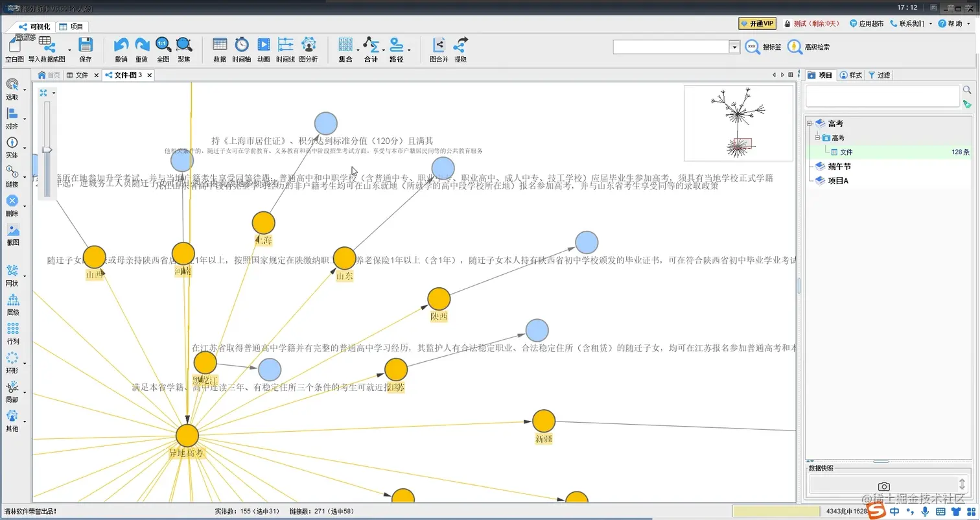Click the toolbar search input field

(x=671, y=47)
